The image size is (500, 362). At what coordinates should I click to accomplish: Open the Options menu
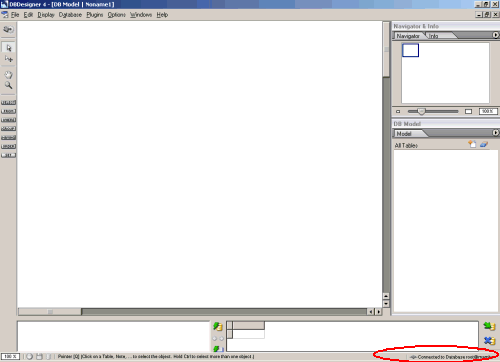(x=117, y=15)
